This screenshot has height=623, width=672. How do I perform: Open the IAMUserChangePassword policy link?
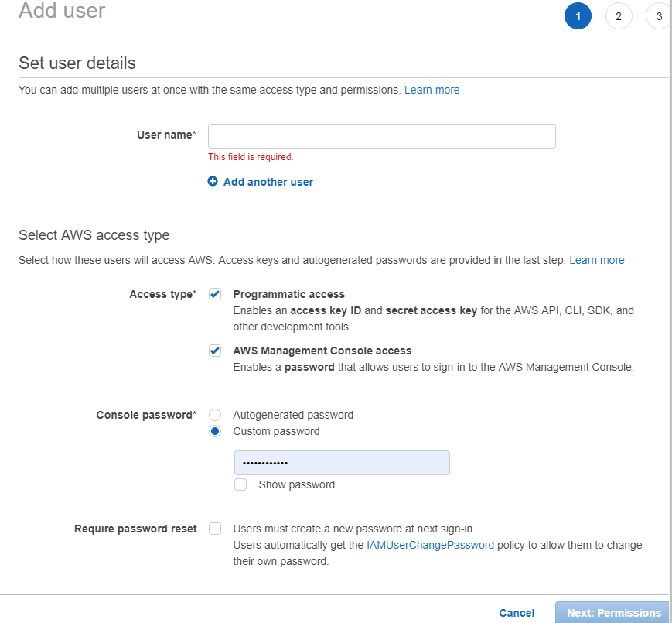[430, 545]
